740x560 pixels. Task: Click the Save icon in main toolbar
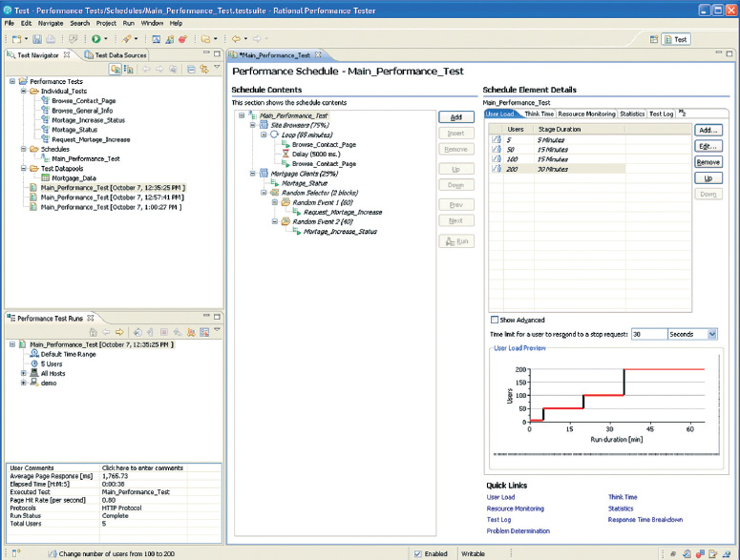[x=36, y=39]
